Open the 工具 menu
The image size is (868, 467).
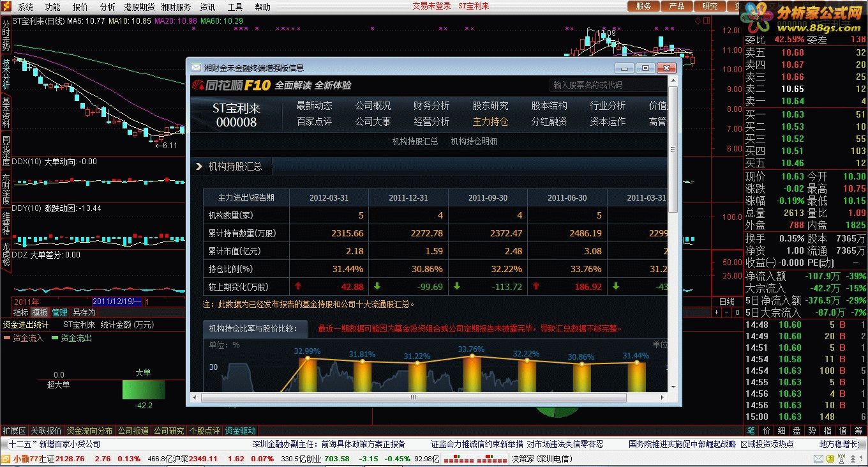235,7
